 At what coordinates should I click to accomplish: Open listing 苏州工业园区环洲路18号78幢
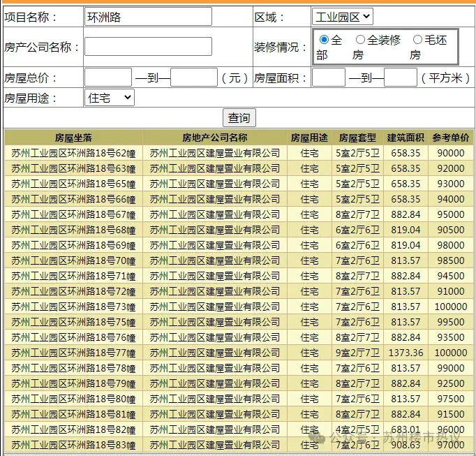pyautogui.click(x=73, y=368)
